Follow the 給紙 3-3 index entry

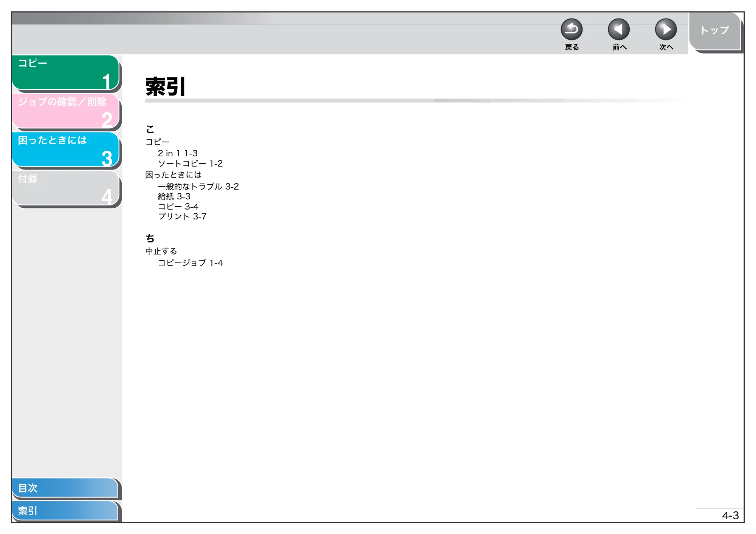174,196
